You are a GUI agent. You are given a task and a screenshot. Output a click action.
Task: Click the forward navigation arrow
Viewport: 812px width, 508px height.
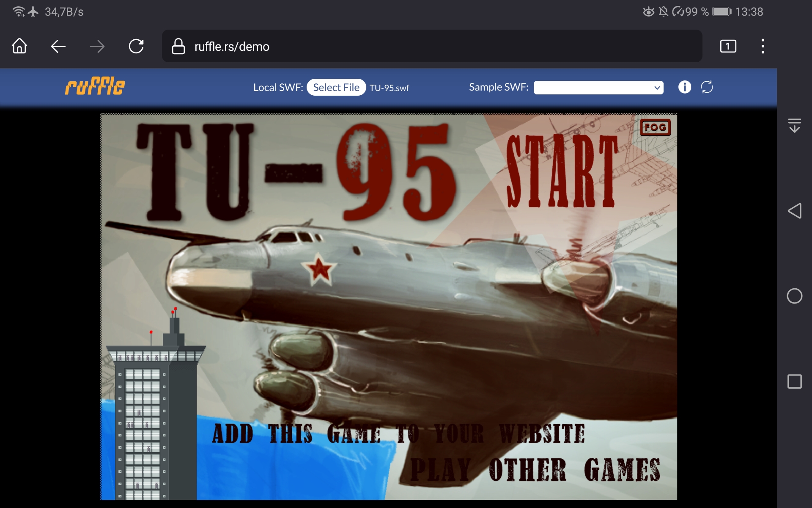[97, 47]
